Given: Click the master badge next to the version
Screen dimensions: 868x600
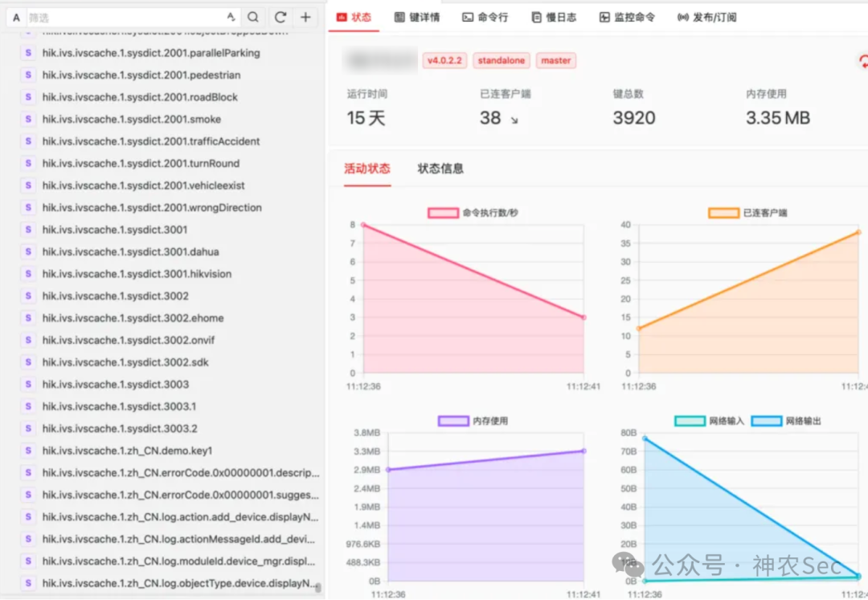Looking at the screenshot, I should (556, 60).
